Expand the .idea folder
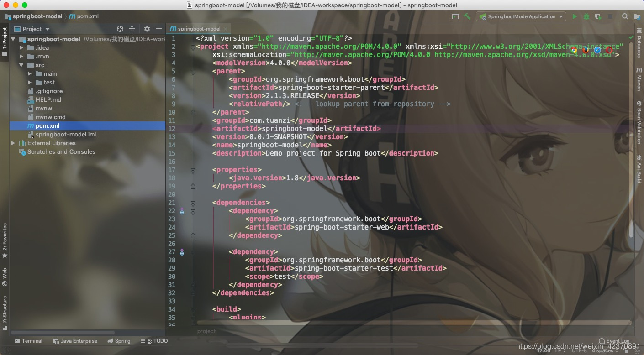 coord(21,48)
